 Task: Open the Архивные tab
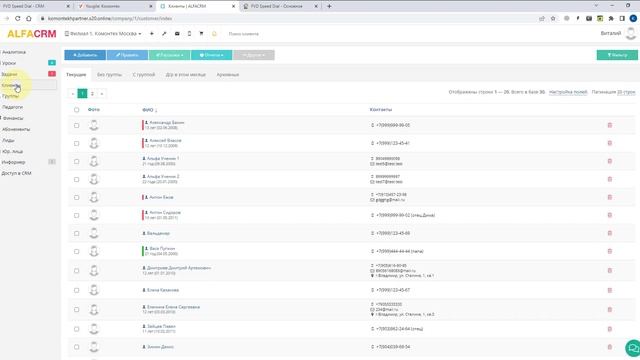tap(228, 75)
